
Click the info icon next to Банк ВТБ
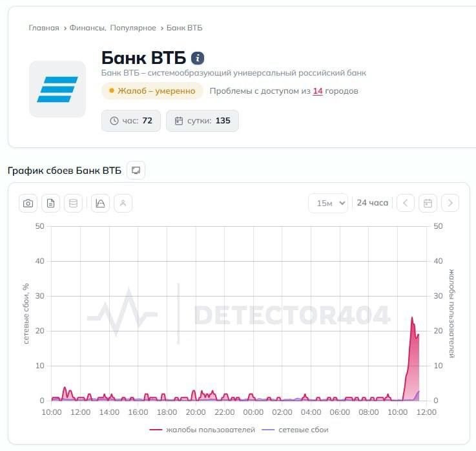pos(198,58)
